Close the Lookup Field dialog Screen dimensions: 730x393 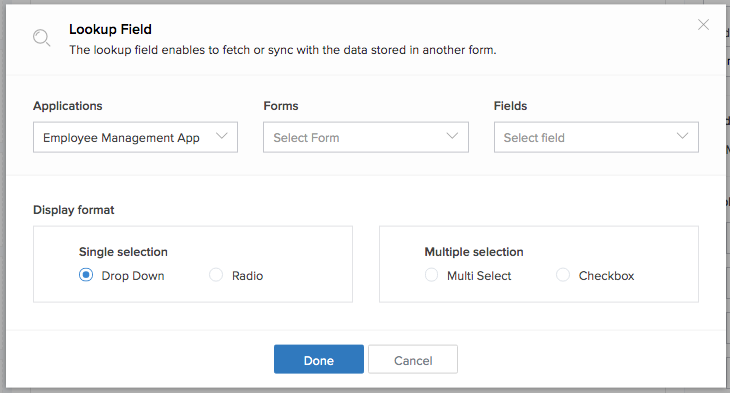[703, 25]
